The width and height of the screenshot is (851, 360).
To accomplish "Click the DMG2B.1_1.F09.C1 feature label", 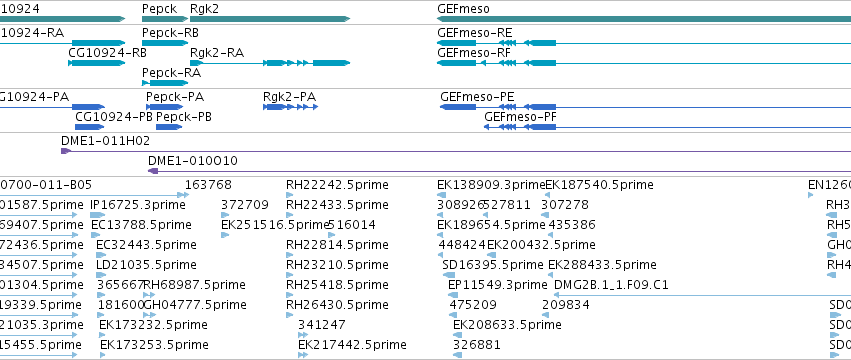I will tap(611, 285).
